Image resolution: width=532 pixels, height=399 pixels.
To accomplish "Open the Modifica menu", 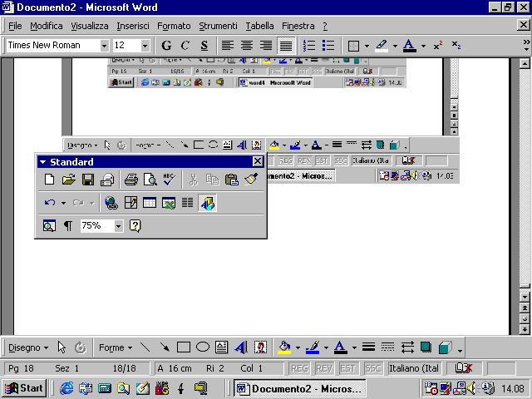I will pos(47,26).
